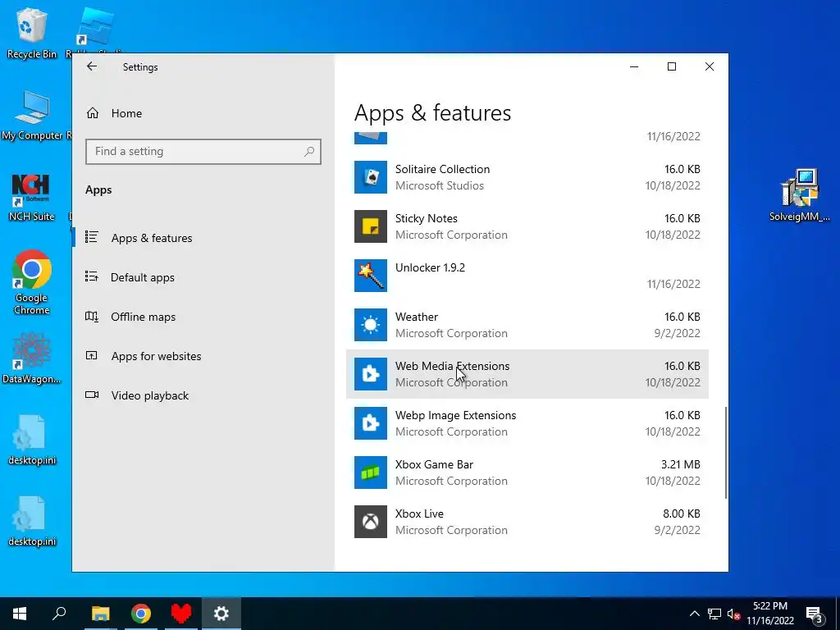Close the Settings window
The width and height of the screenshot is (840, 630).
[x=710, y=66]
